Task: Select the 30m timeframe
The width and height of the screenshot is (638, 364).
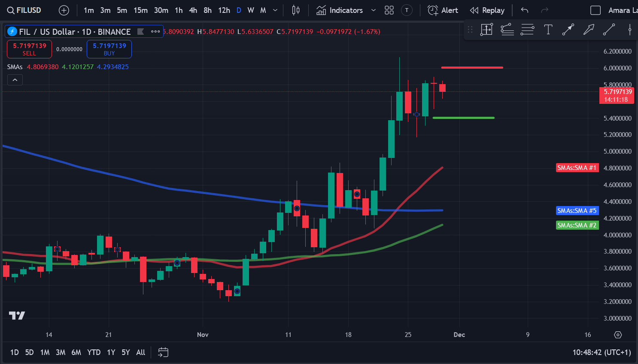Action: pyautogui.click(x=161, y=10)
